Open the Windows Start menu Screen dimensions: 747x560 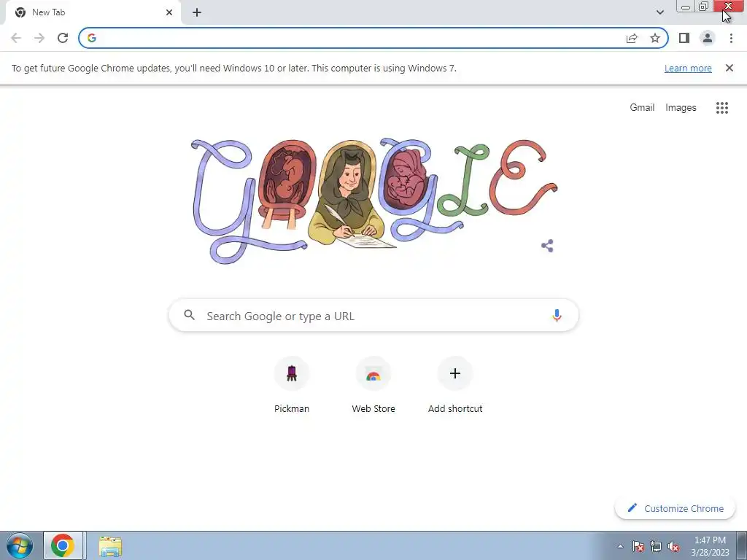coord(20,545)
